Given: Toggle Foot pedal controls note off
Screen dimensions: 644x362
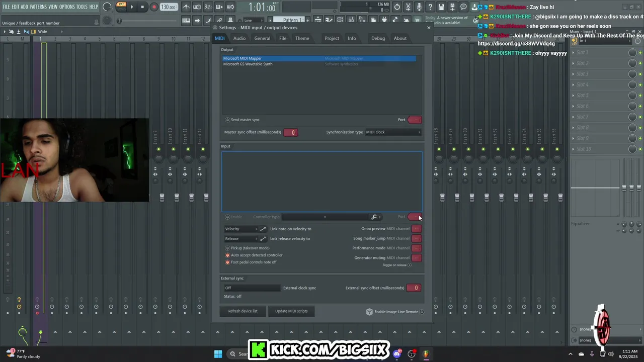Looking at the screenshot, I should [x=227, y=262].
